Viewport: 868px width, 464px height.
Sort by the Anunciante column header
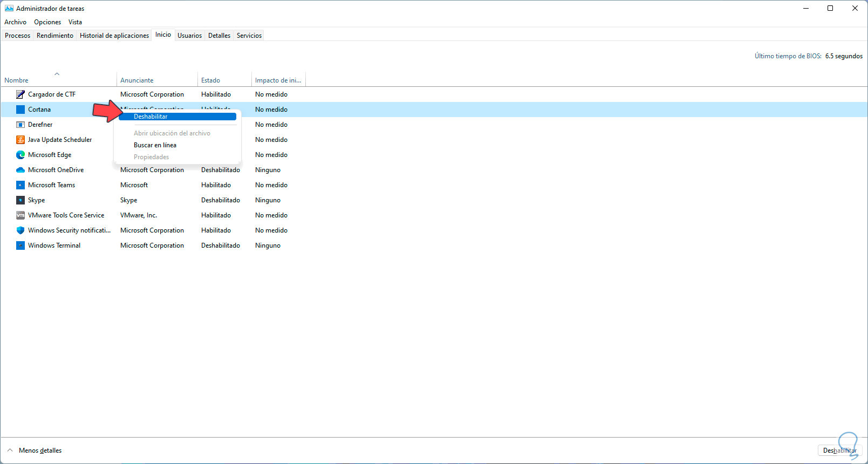click(137, 80)
